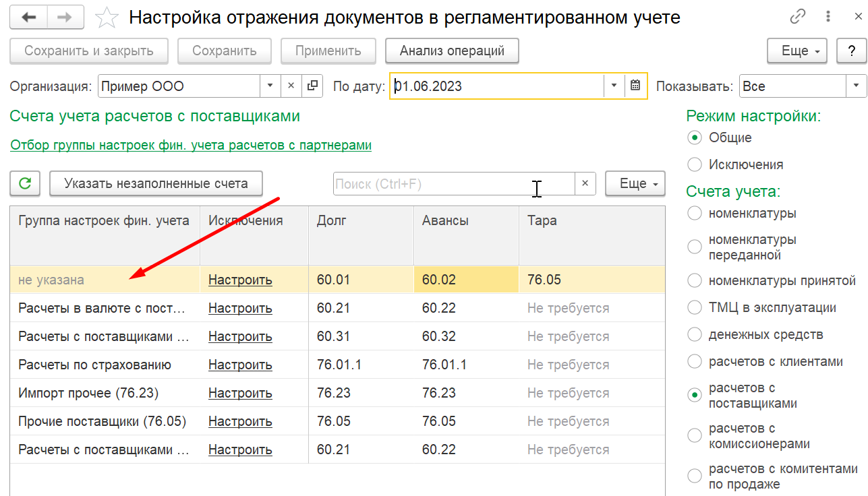This screenshot has width=868, height=496.
Task: Click Настроить for Расчеты по страхованию
Action: (x=240, y=365)
